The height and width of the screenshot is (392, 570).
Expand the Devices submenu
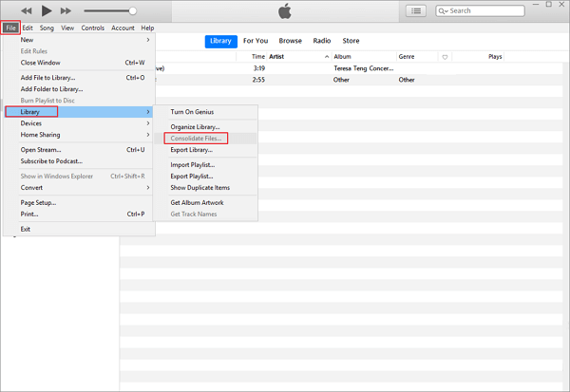click(x=79, y=123)
